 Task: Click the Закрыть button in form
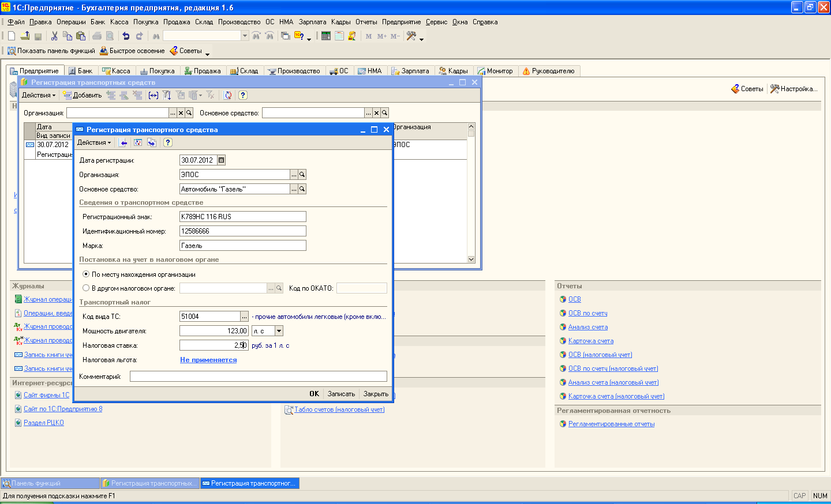pyautogui.click(x=376, y=394)
